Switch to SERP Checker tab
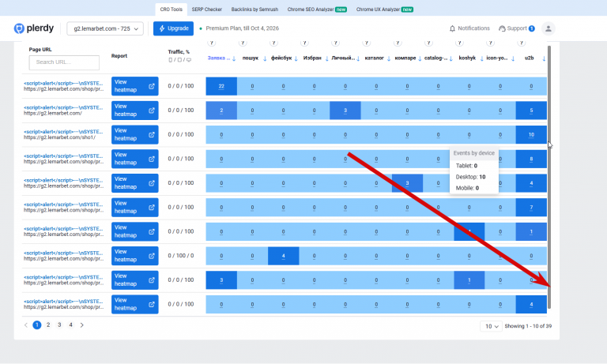This screenshot has width=607, height=364. tap(207, 9)
